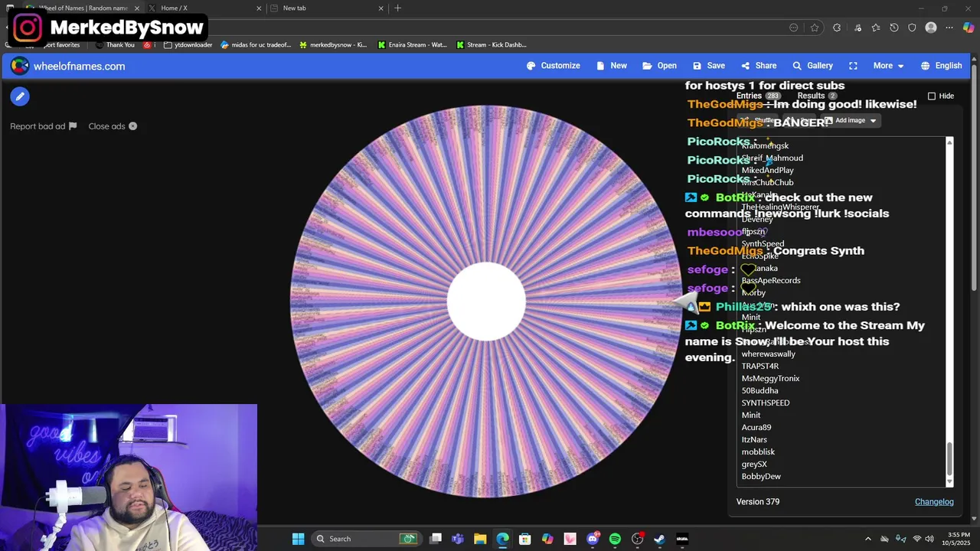Open browser history icon
The width and height of the screenshot is (980, 551).
(x=893, y=28)
